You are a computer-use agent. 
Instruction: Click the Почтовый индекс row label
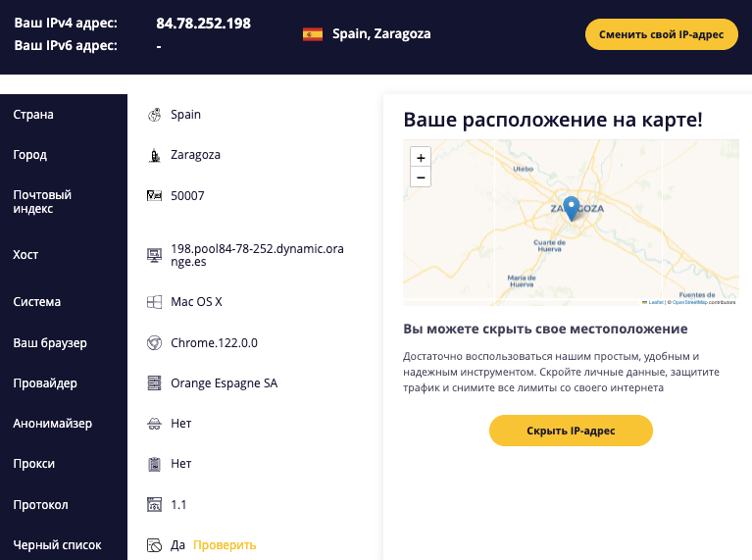(x=42, y=202)
